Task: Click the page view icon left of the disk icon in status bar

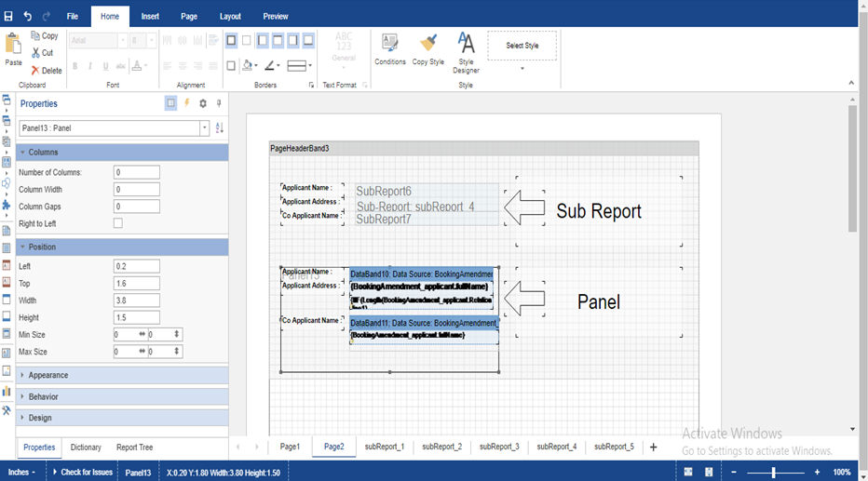Action: (688, 472)
